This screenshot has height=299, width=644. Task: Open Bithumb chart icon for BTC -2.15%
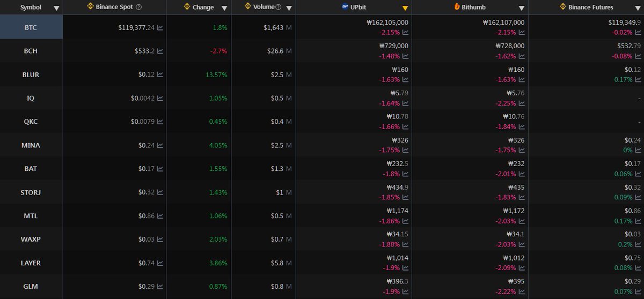[522, 33]
